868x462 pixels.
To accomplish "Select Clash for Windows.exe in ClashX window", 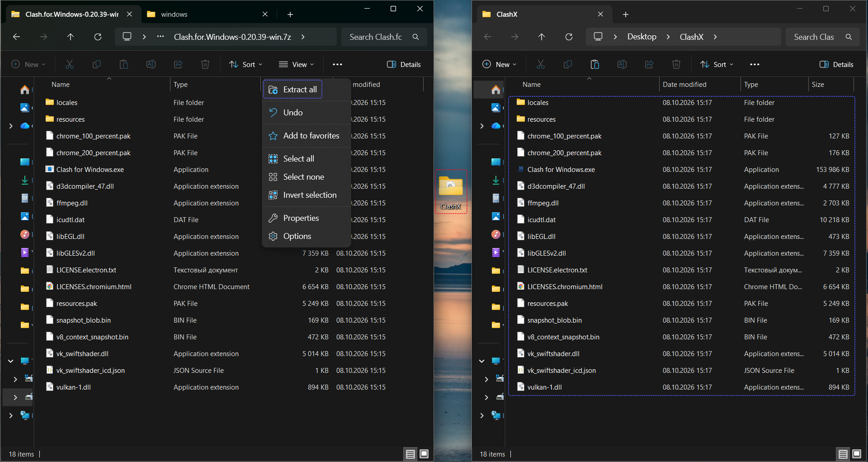I will click(682, 170).
